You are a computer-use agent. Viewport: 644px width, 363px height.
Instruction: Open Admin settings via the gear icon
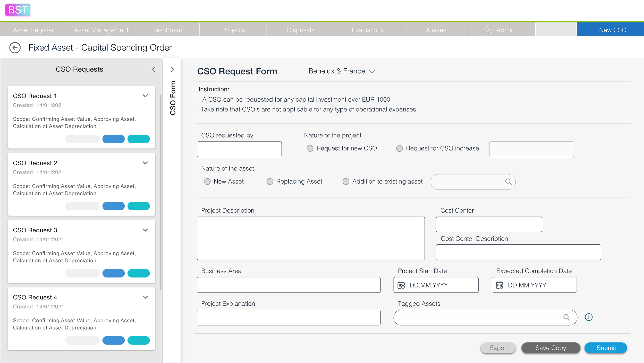488,30
